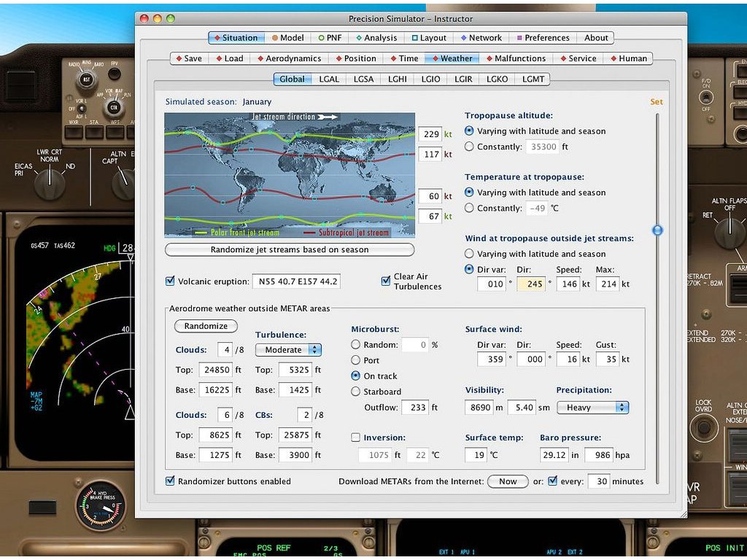Open the About tab
747x560 pixels.
point(596,38)
